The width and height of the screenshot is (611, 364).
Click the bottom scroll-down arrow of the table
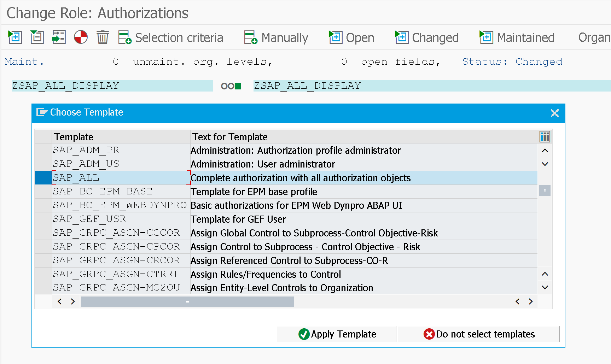tap(545, 287)
